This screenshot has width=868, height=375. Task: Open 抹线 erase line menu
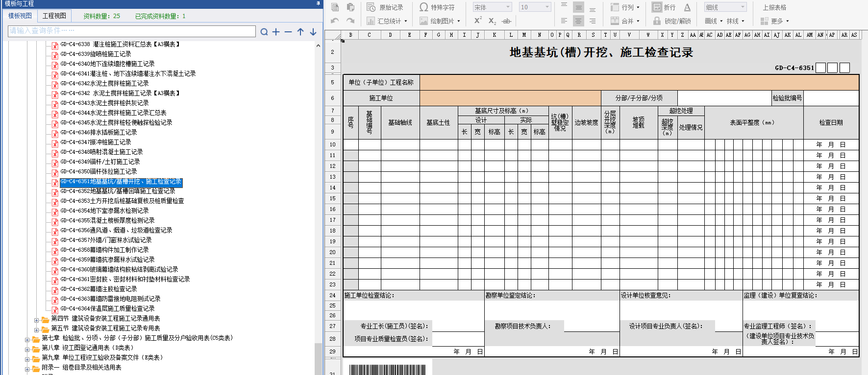pyautogui.click(x=735, y=21)
